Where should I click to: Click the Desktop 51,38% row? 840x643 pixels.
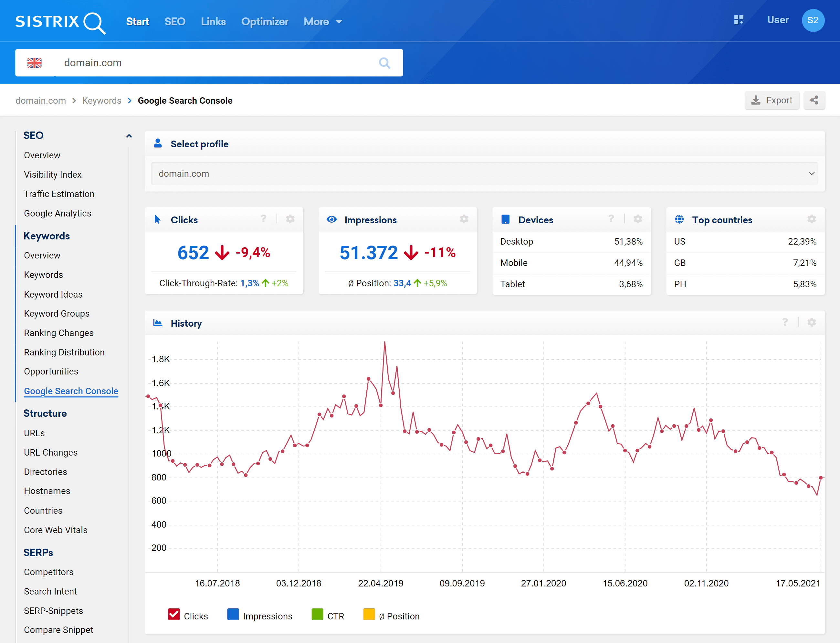(571, 241)
